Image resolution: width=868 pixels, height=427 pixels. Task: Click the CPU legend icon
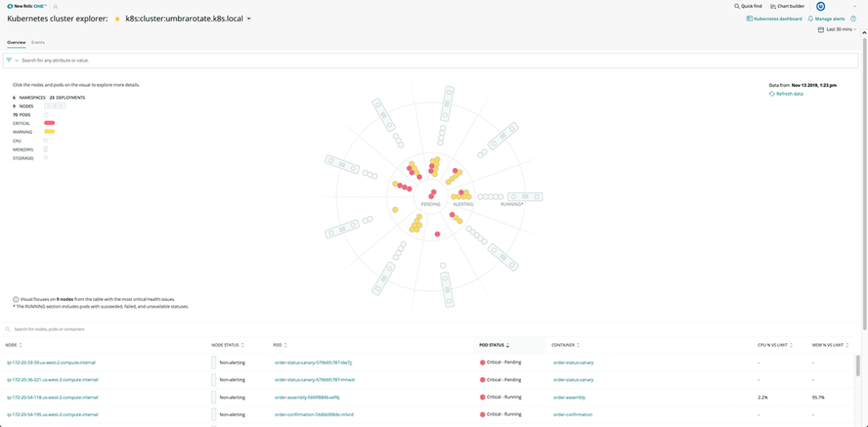coord(46,140)
